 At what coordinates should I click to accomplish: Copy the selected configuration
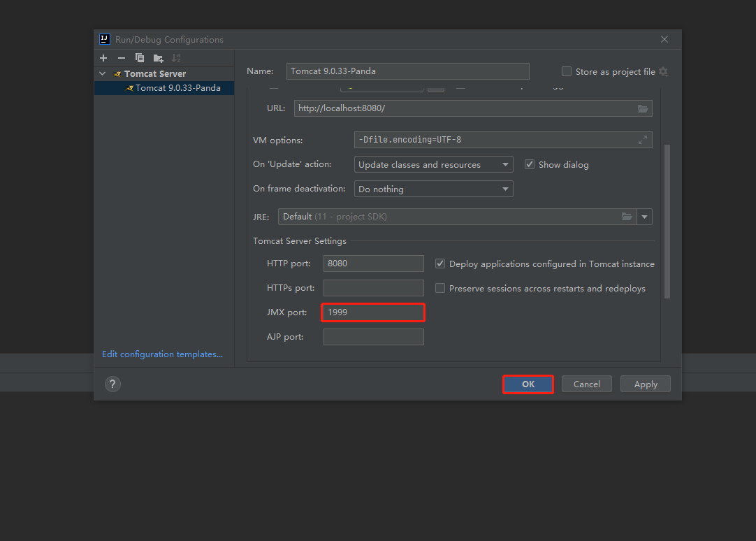[140, 58]
